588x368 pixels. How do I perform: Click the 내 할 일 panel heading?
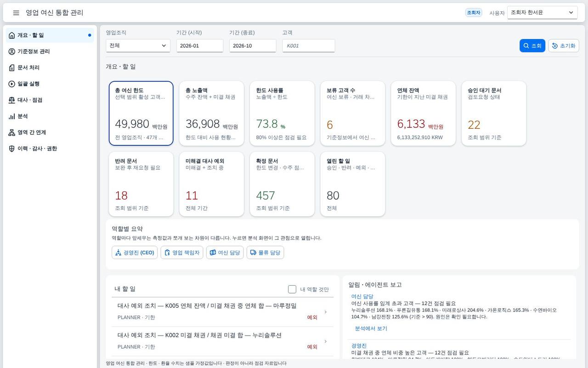(x=125, y=289)
